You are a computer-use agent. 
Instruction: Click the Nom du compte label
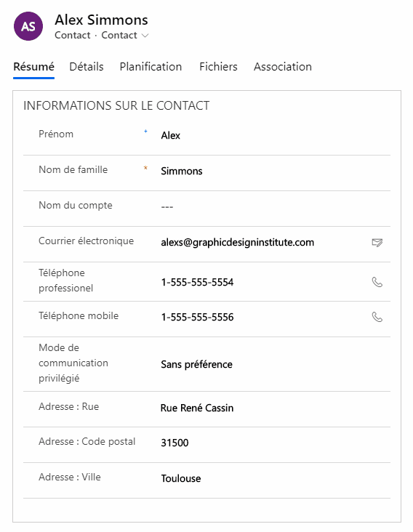pyautogui.click(x=76, y=205)
